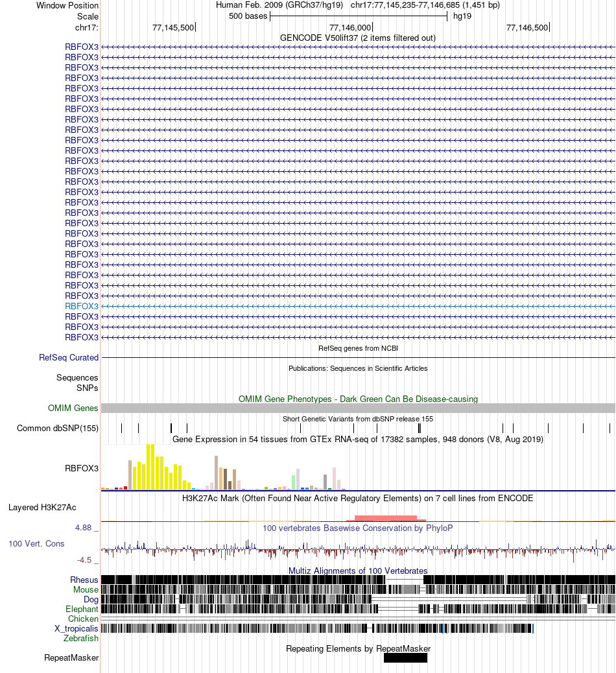This screenshot has width=616, height=673.
Task: Click the OMIM Genes label
Action: click(x=73, y=408)
